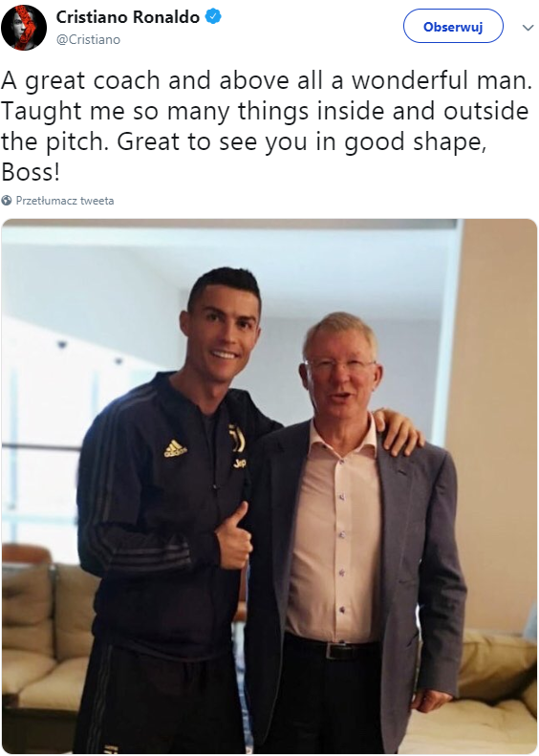
Task: Click the @Cristiano handle
Action: pos(88,39)
